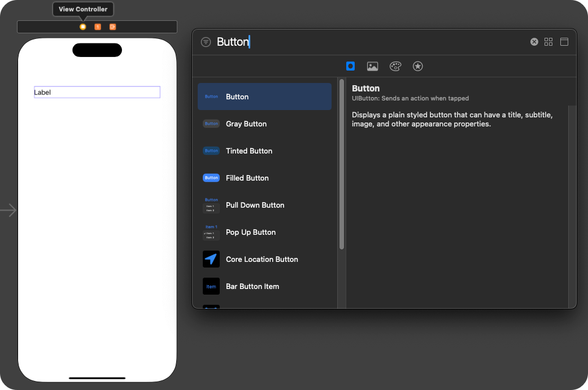The image size is (588, 390).
Task: Click the UIButton description subtitle text
Action: (410, 98)
